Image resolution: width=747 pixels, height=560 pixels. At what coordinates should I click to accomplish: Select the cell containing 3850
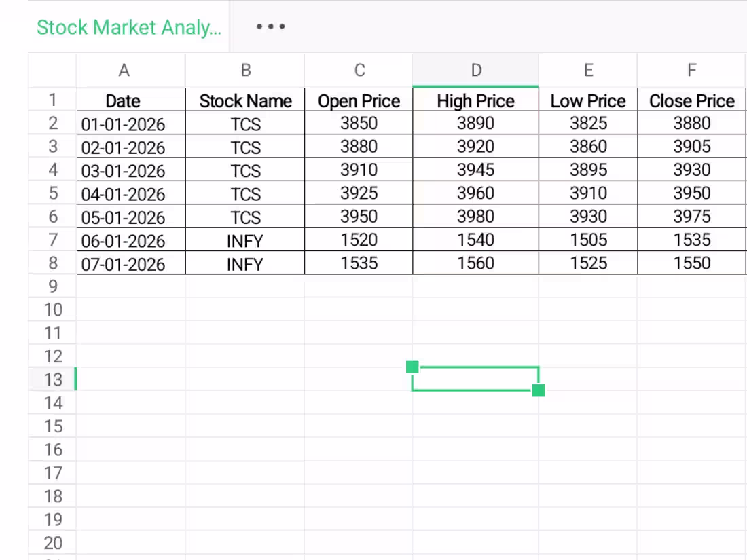coord(359,124)
